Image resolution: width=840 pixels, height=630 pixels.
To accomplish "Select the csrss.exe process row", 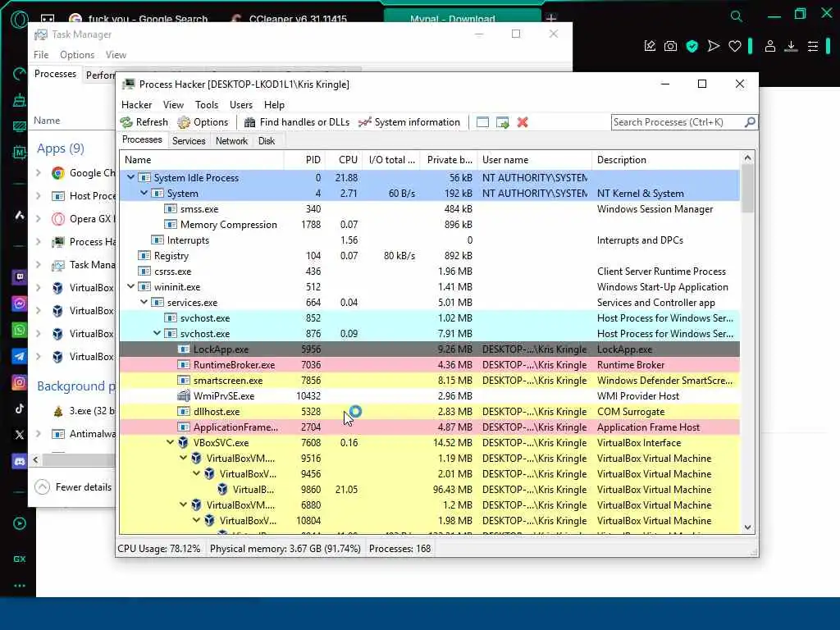I will (x=430, y=271).
